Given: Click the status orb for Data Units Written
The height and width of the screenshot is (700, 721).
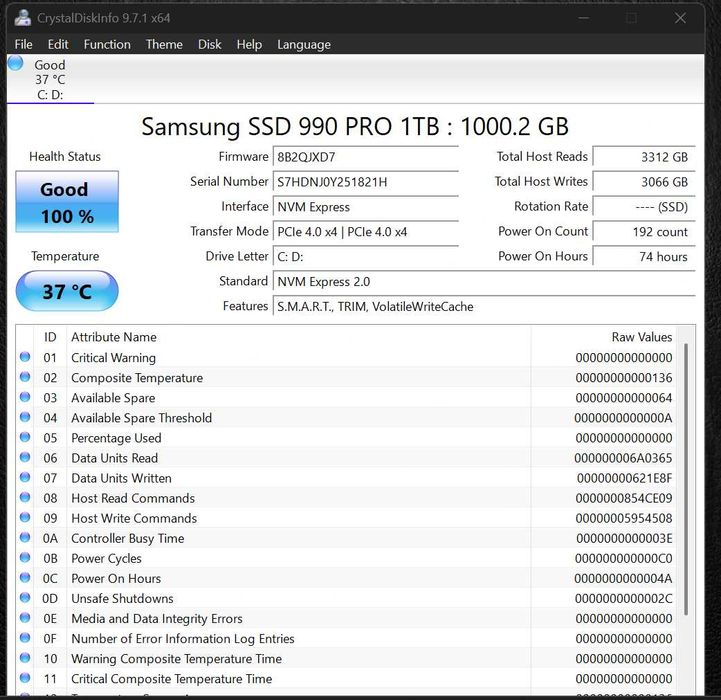Looking at the screenshot, I should pos(25,477).
